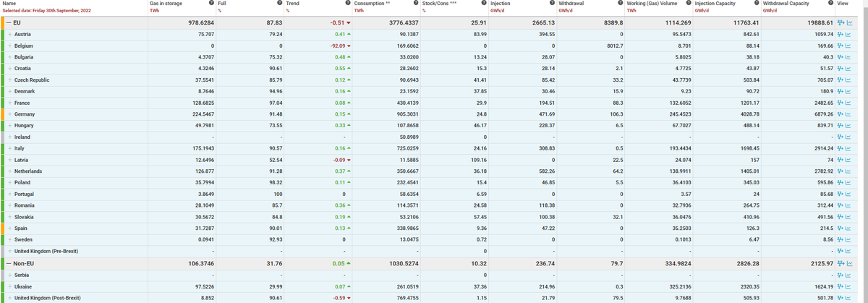The image size is (868, 303).
Task: Open the hierarchy view icon for Poland
Action: [840, 182]
